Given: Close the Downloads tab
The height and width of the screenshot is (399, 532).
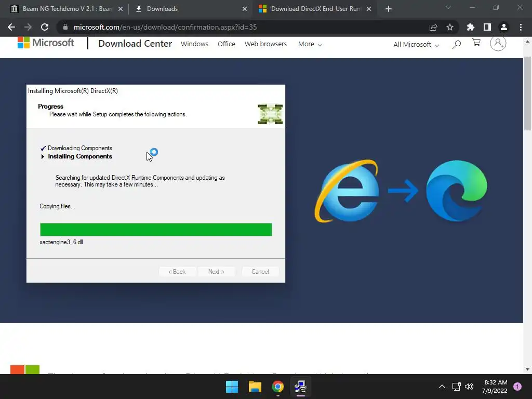Looking at the screenshot, I should point(245,9).
